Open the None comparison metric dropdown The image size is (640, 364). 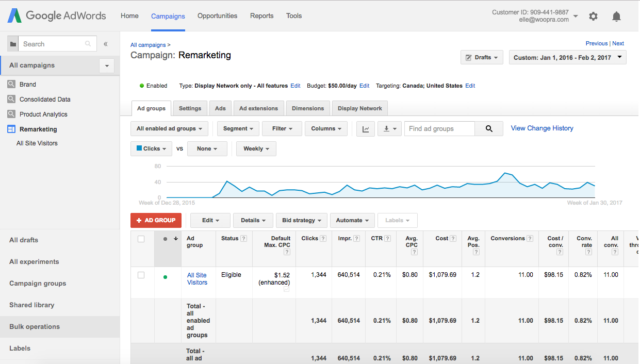coord(207,148)
